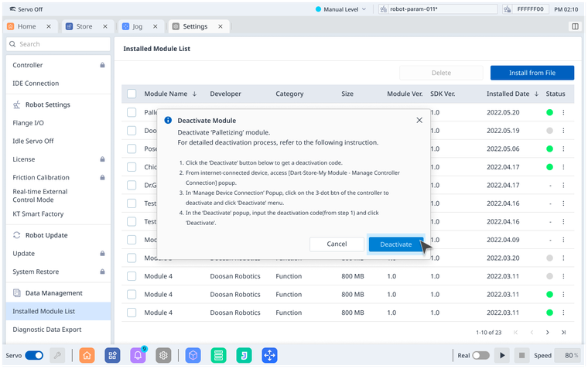Click the blue 3D cube icon

pos(194,355)
